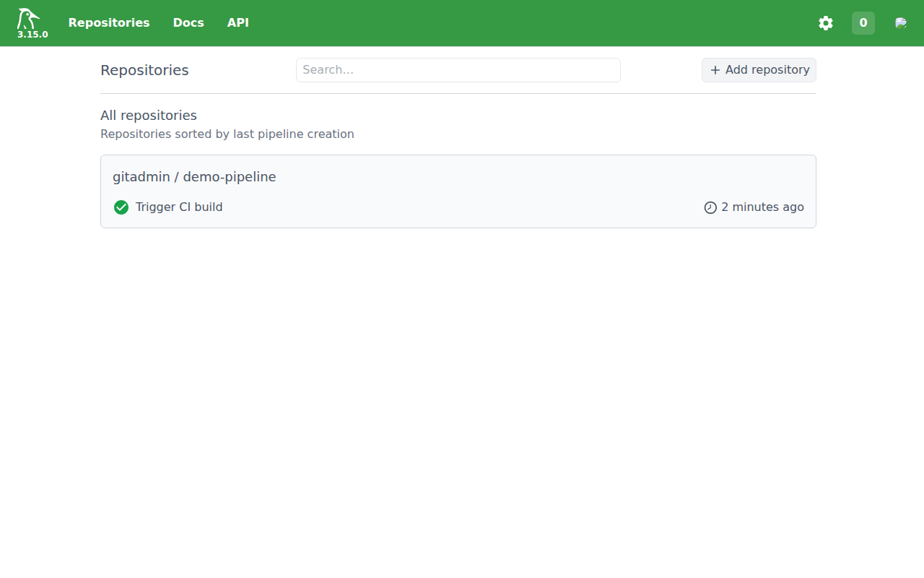
Task: Open the gitadmin / demo-pipeline repository
Action: pyautogui.click(x=458, y=191)
